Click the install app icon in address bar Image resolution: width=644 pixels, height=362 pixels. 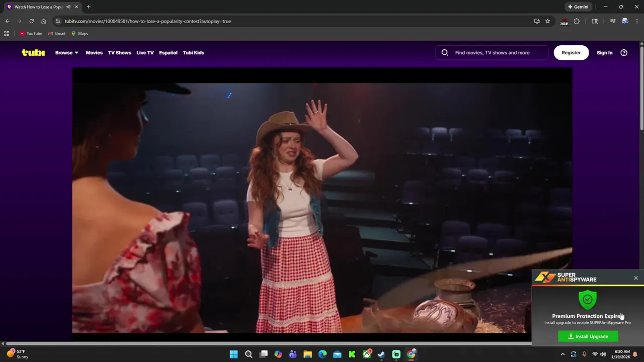537,21
